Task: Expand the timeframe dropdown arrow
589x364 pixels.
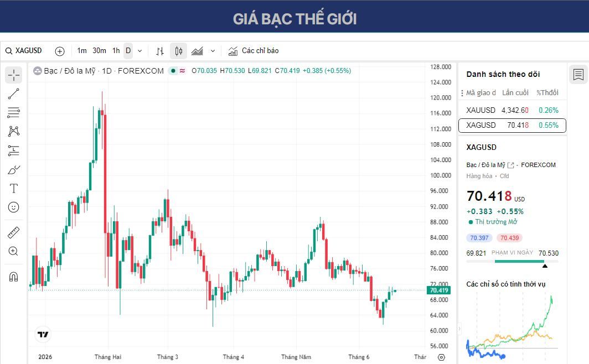Action: pyautogui.click(x=139, y=51)
